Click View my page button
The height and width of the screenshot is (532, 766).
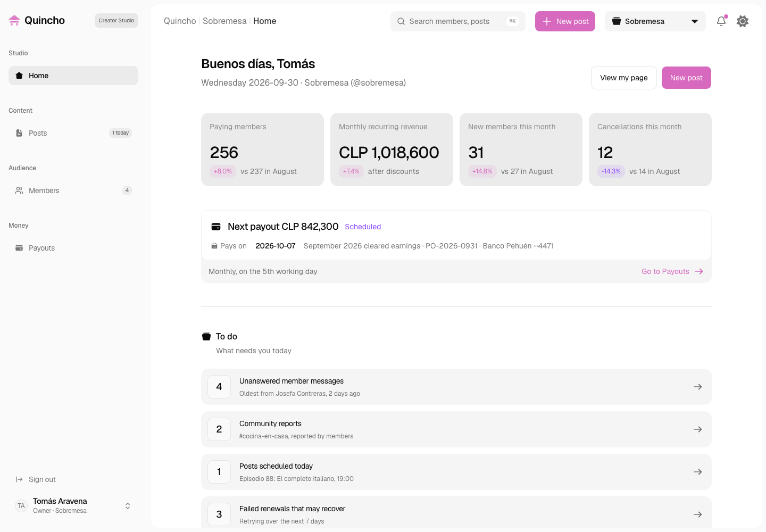(x=624, y=78)
